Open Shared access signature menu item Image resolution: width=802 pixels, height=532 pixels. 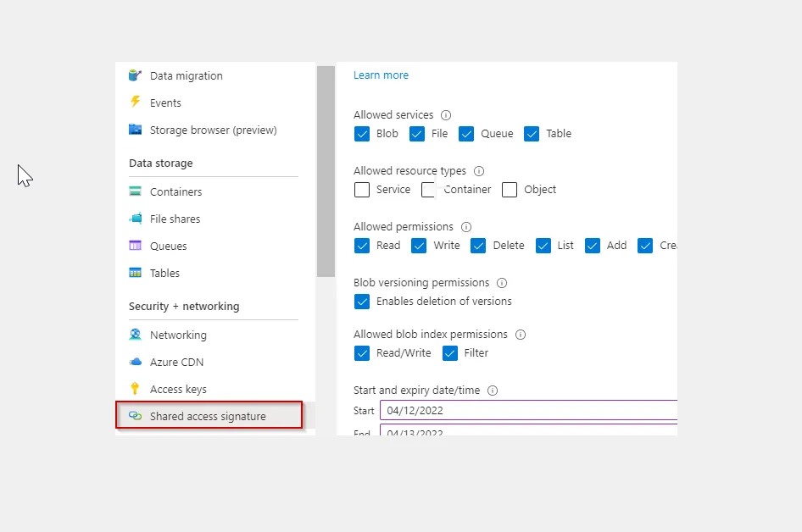click(208, 416)
